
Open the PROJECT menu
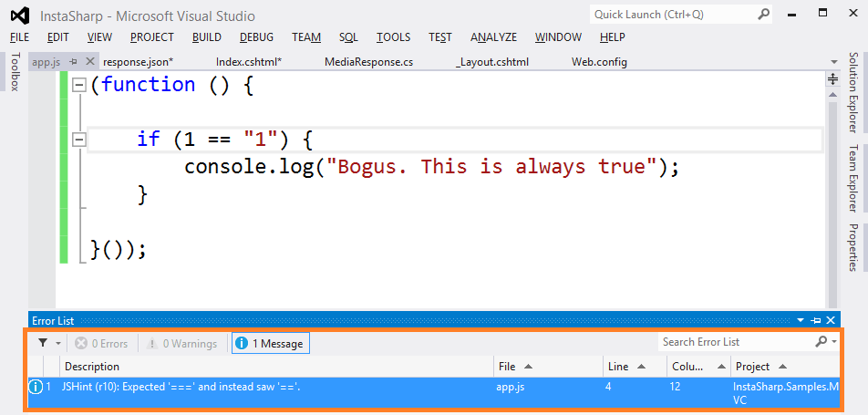pyautogui.click(x=152, y=37)
